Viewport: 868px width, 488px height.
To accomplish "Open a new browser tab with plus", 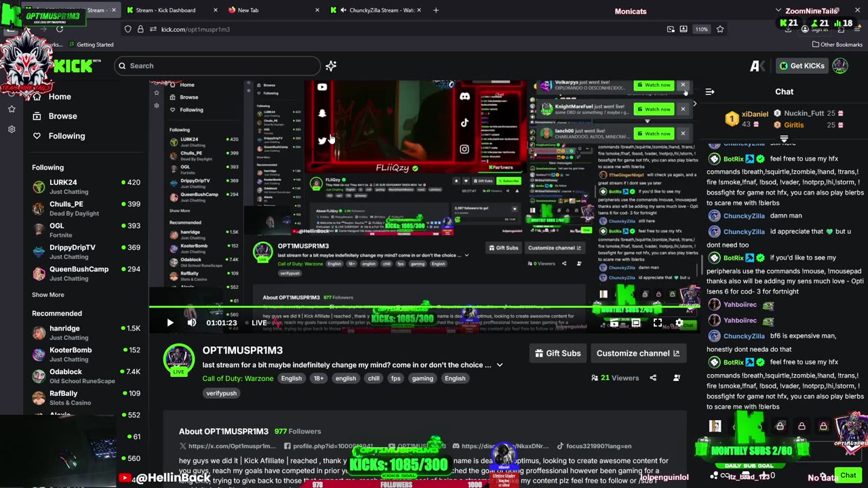I will click(x=436, y=10).
